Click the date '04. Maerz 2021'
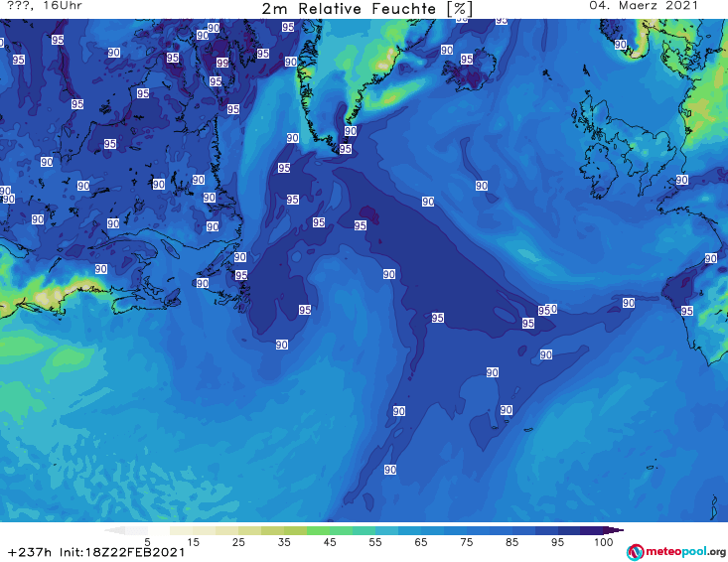This screenshot has width=728, height=562. [x=644, y=6]
